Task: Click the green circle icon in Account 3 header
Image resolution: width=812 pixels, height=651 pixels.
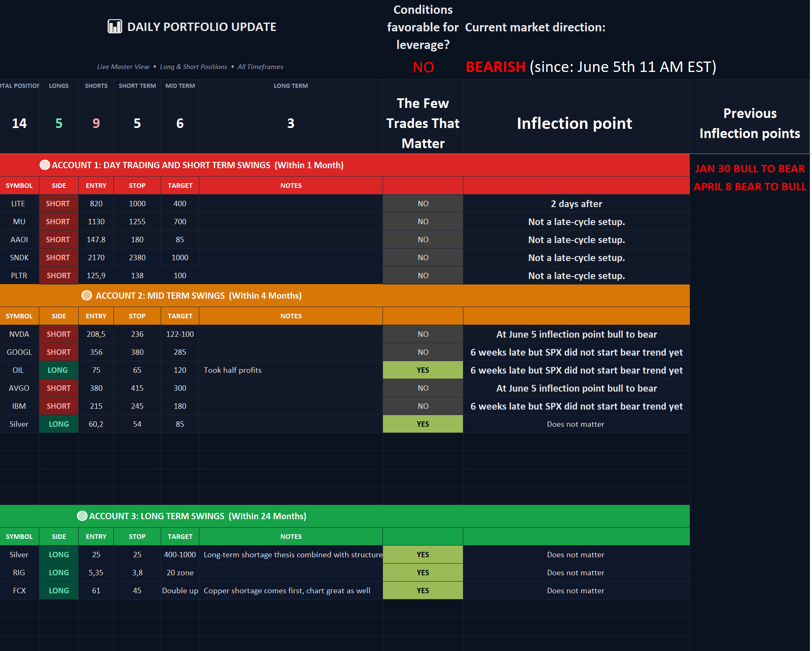Action: click(x=82, y=516)
